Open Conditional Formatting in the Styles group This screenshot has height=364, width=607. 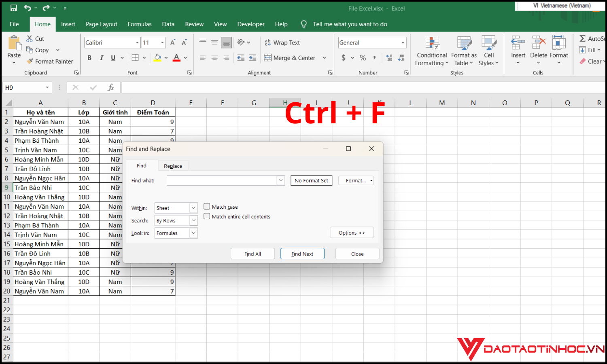432,51
